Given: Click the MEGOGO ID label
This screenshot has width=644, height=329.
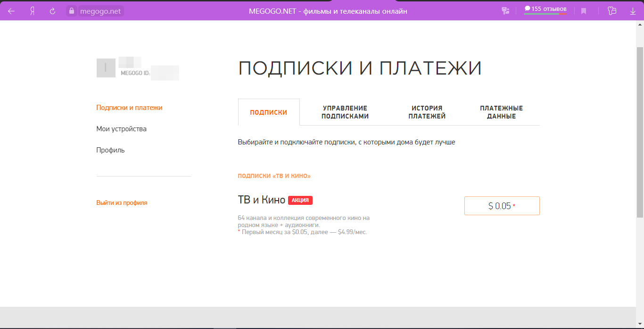Looking at the screenshot, I should pos(135,73).
